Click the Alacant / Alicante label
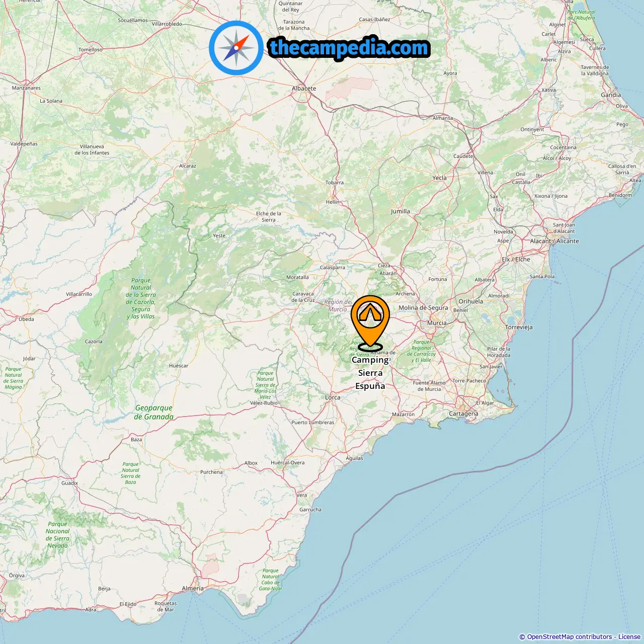The height and width of the screenshot is (644, 644). pyautogui.click(x=554, y=241)
